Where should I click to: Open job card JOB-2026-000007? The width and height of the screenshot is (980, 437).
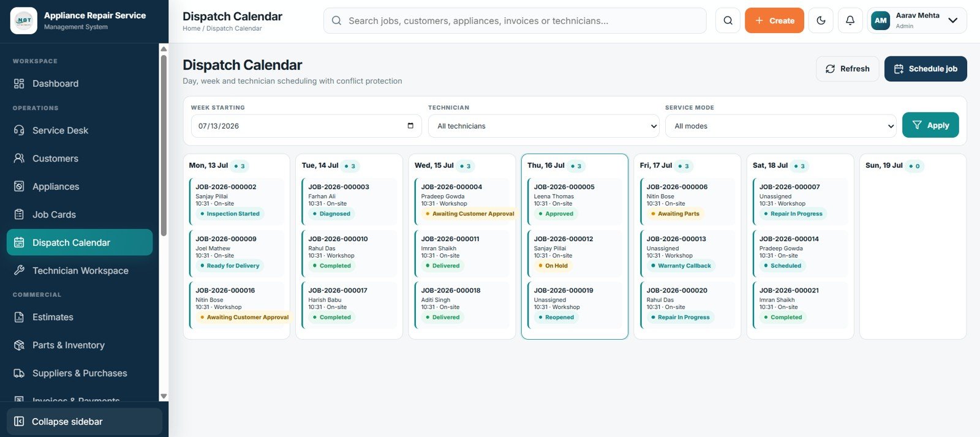[800, 201]
